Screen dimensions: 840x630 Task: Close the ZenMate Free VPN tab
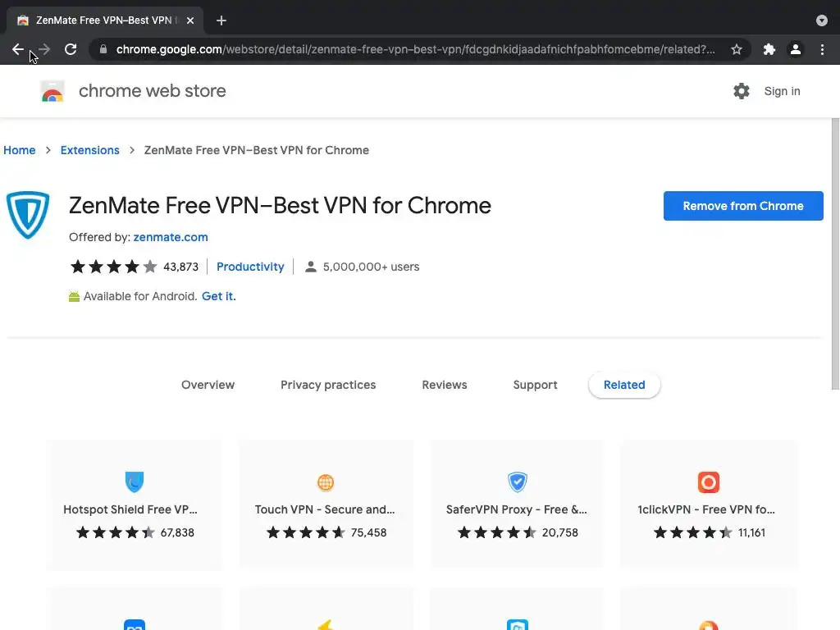(x=190, y=21)
